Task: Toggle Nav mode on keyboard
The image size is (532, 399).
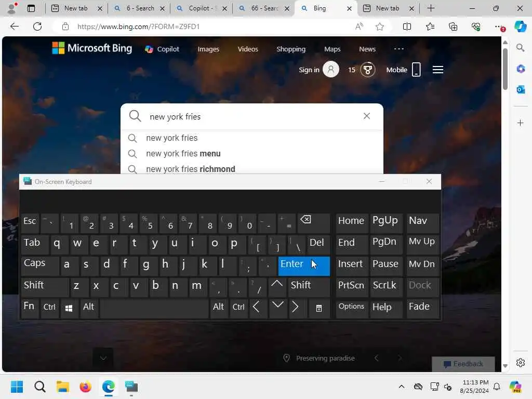Action: pos(422,223)
